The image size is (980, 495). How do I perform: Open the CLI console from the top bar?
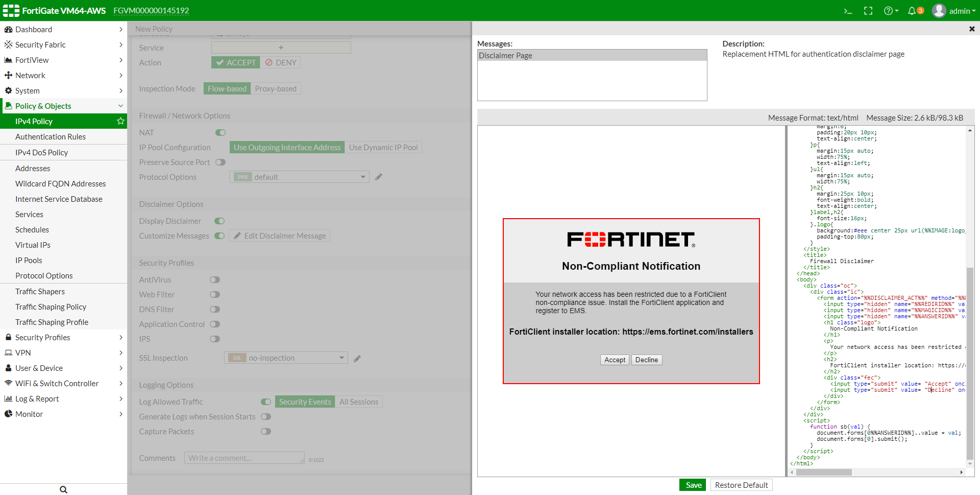pyautogui.click(x=847, y=10)
